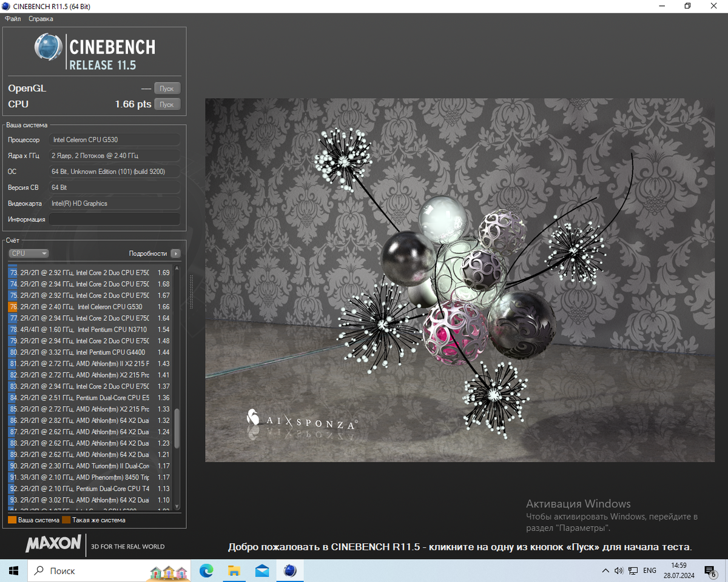Open the Mail app from the taskbar
This screenshot has width=728, height=582.
(x=262, y=570)
